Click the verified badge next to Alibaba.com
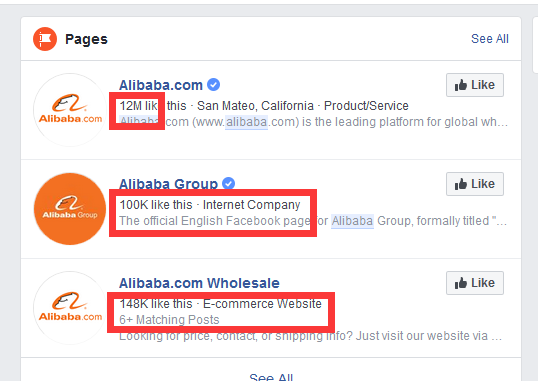 click(x=213, y=84)
